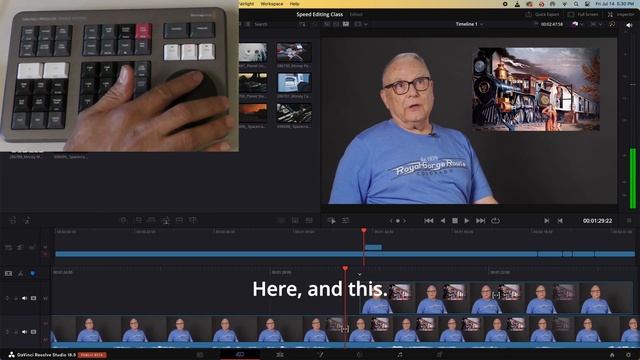640x360 pixels.
Task: Click the Quick Export button
Action: coord(542,14)
